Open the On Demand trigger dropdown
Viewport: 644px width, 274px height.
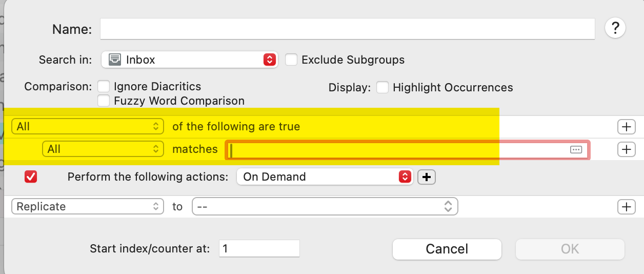[325, 177]
